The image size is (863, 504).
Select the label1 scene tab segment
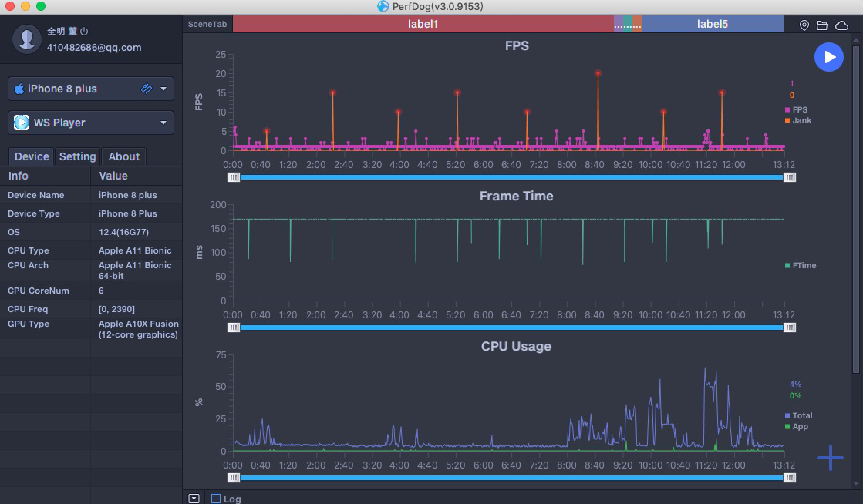423,24
